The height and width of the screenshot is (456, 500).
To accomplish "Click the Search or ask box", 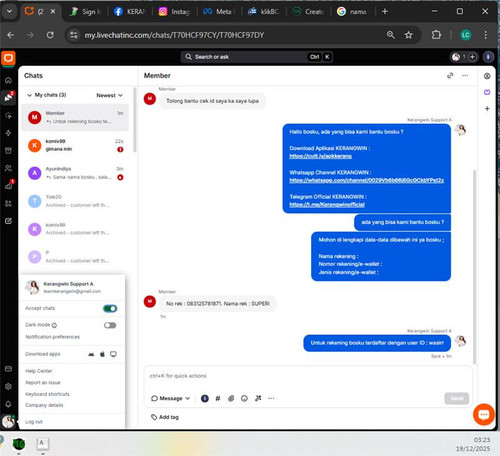I will (257, 57).
